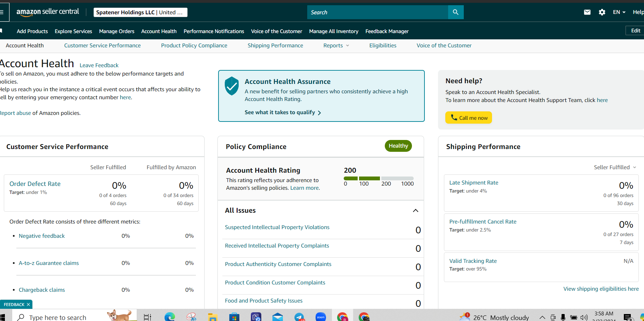Viewport: 644px width, 321px height.
Task: Close the FEEDBACK tab with X
Action: [x=29, y=305]
